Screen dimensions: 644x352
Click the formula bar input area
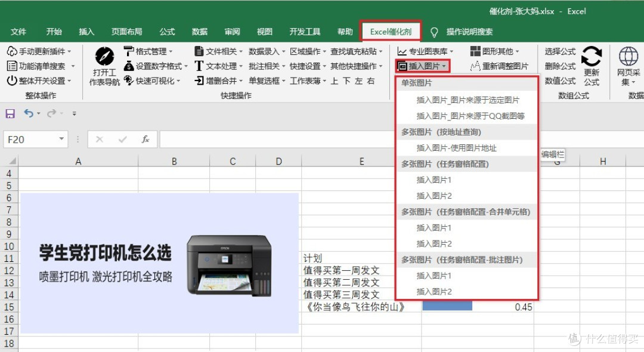(268, 138)
